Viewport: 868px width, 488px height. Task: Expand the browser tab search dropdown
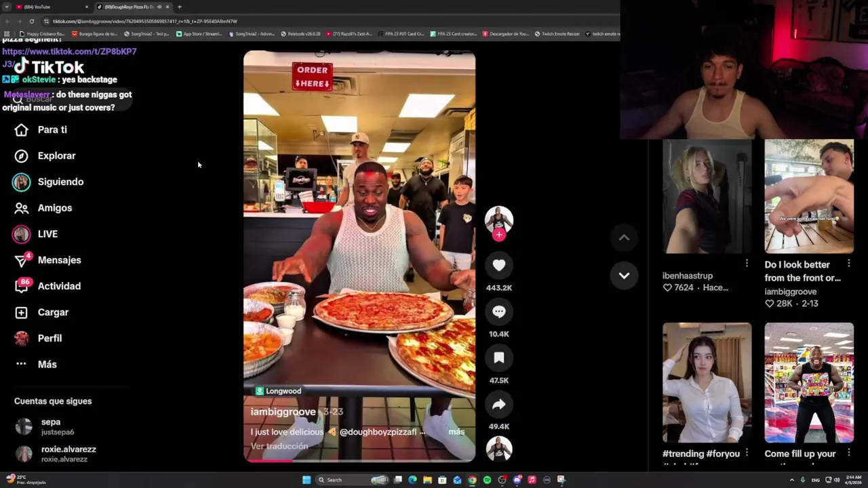(x=6, y=7)
